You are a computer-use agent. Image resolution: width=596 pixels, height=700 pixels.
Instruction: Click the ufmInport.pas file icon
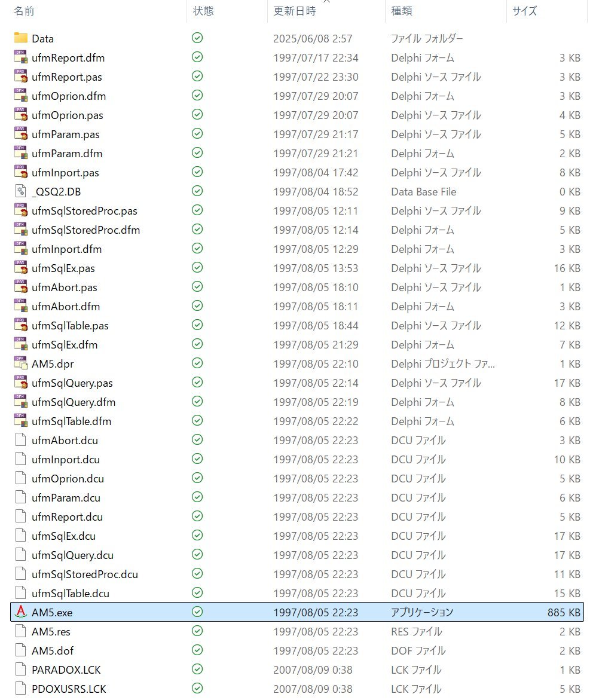click(20, 172)
